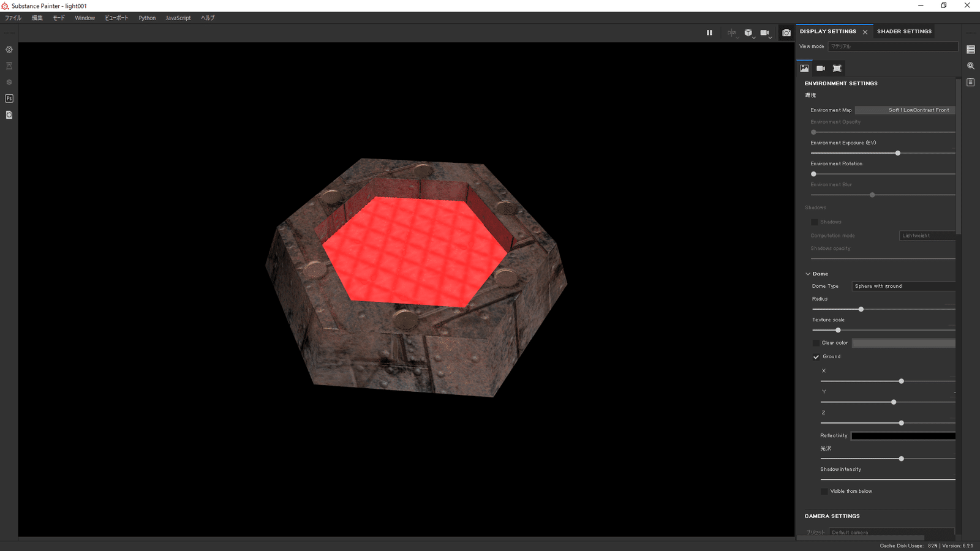Select the Display Settings tab
Screen dimensions: 980x551
828,31
